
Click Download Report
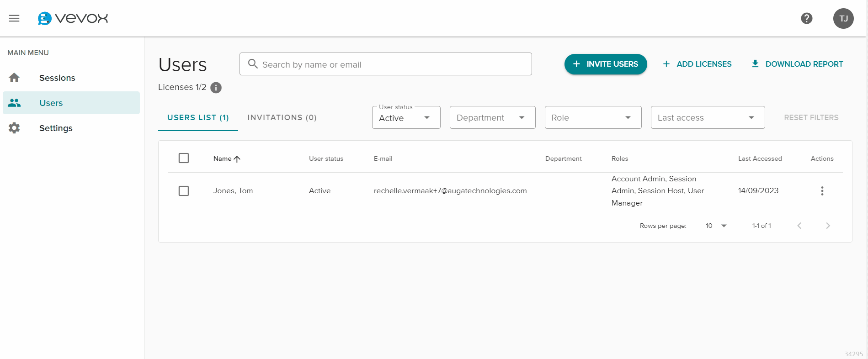[x=797, y=64]
